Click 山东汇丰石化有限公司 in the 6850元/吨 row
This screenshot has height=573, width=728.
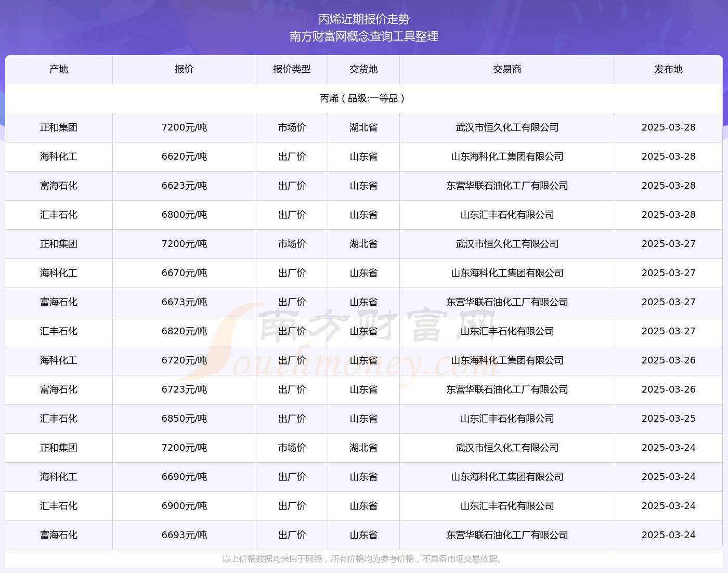[x=507, y=419]
